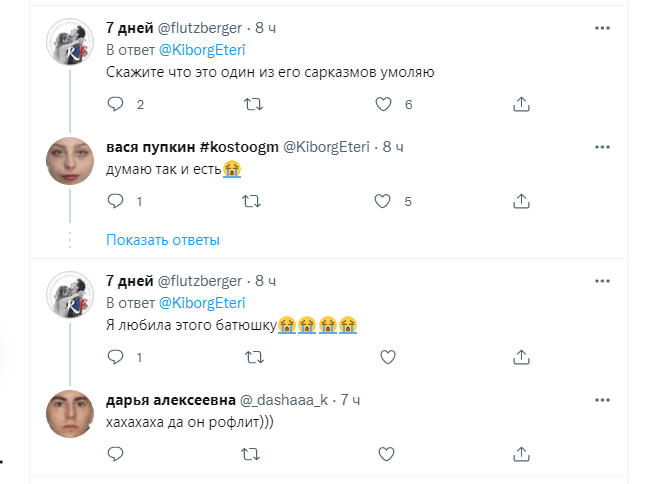Like the tweet with 5 likes

coord(382,201)
